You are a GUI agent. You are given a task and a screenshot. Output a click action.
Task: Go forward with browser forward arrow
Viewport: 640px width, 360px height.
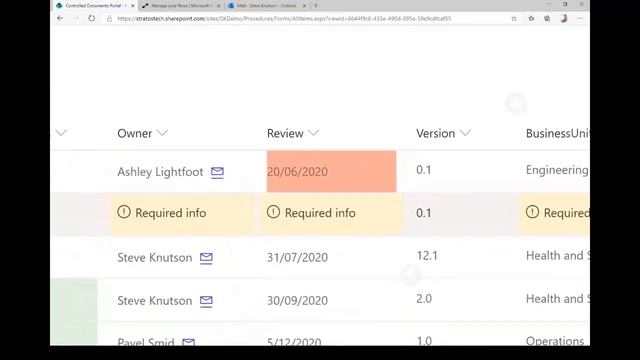click(x=76, y=18)
